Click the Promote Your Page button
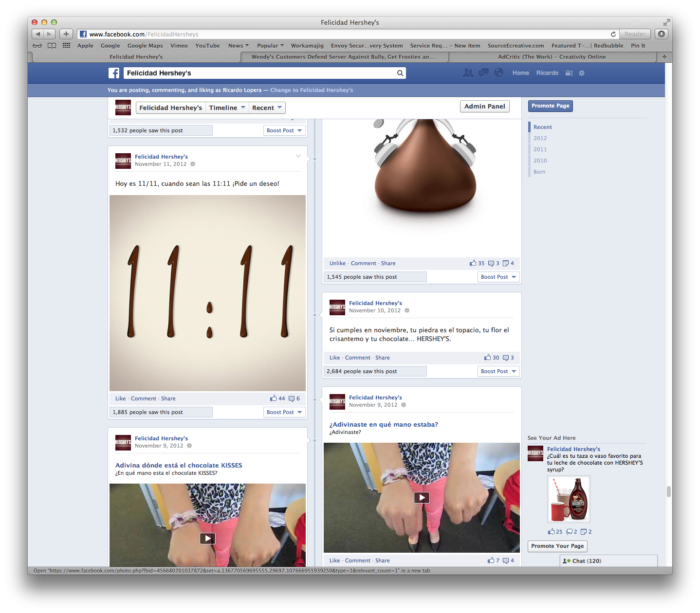The height and width of the screenshot is (613, 700). coord(557,546)
